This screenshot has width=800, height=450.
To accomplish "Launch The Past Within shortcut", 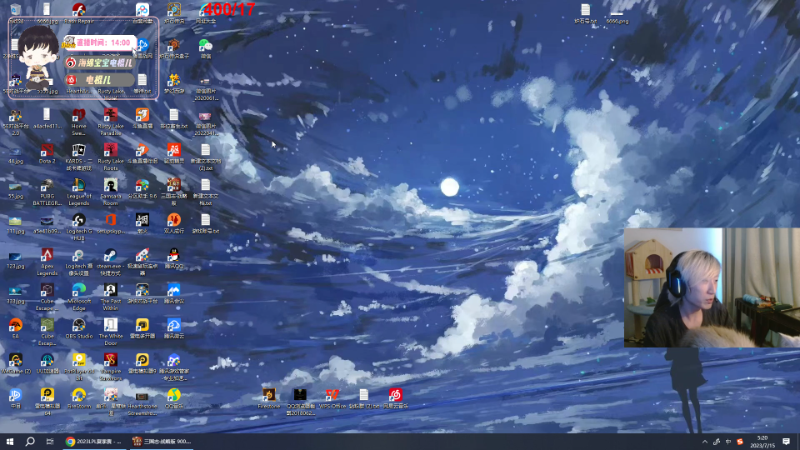I will (x=111, y=290).
